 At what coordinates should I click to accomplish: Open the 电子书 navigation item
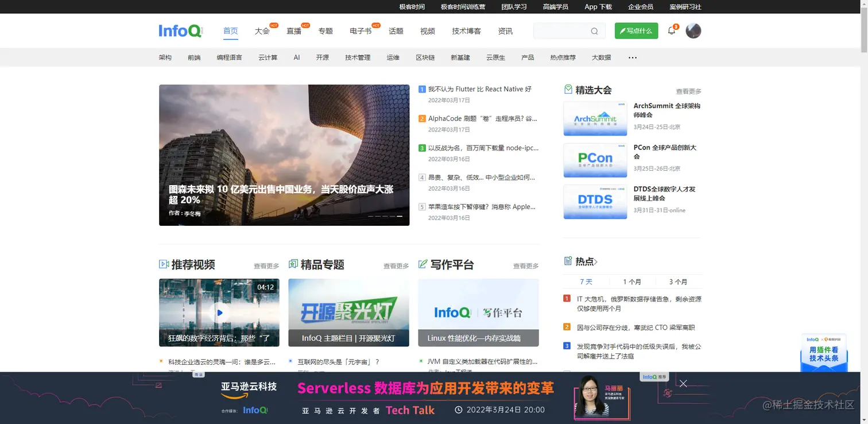pos(361,31)
